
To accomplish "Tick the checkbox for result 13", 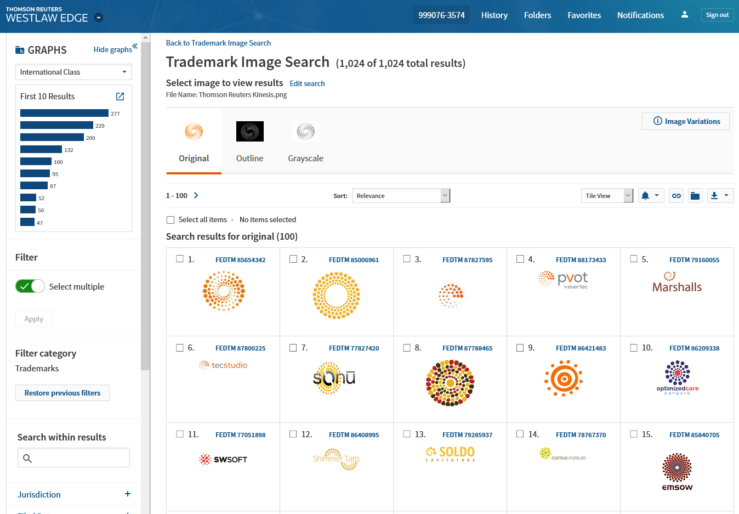I will pos(407,434).
